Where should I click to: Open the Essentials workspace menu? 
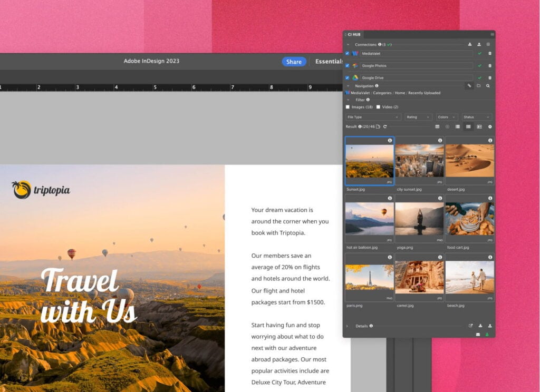coord(329,62)
